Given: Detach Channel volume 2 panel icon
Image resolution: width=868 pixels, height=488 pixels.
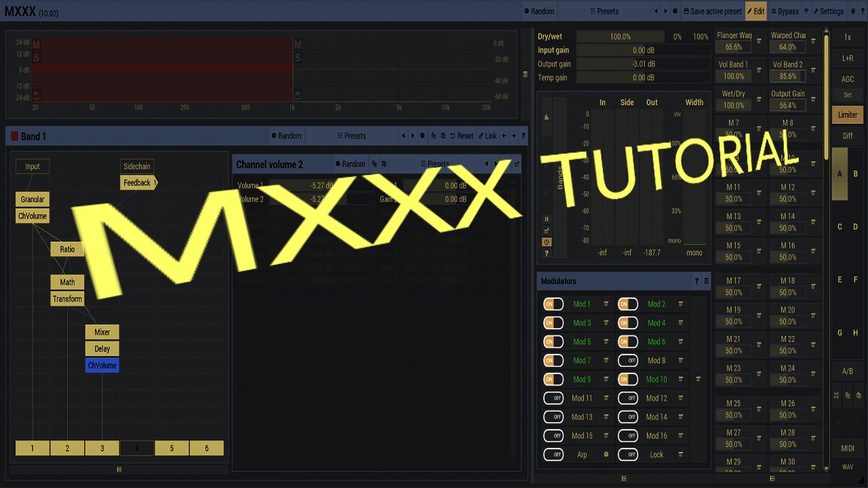Looking at the screenshot, I should (517, 164).
